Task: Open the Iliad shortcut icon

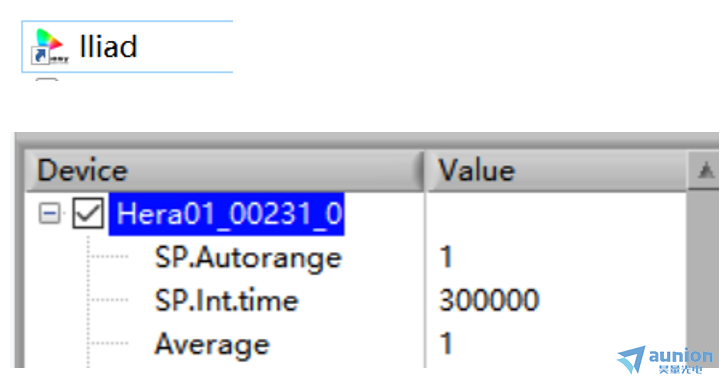Action: click(50, 47)
